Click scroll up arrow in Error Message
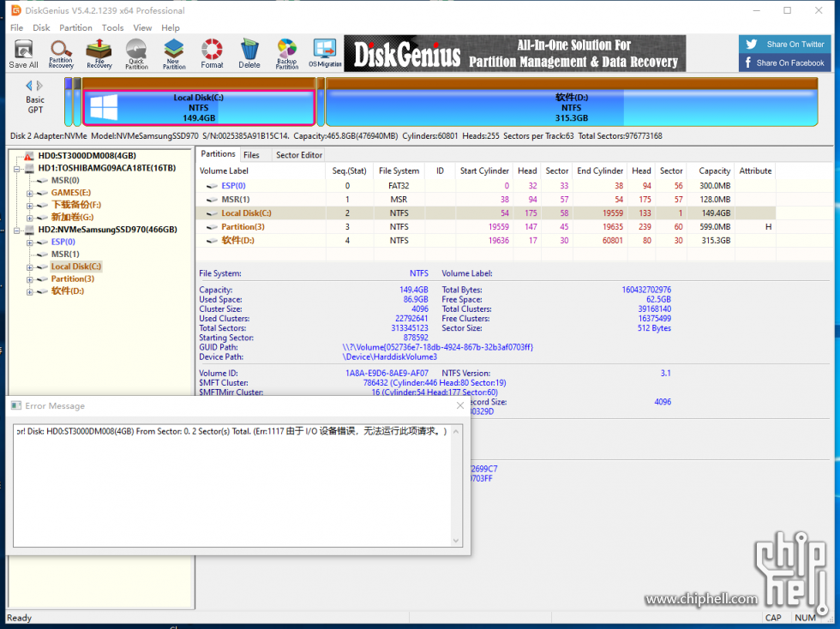This screenshot has height=629, width=840. (x=456, y=431)
